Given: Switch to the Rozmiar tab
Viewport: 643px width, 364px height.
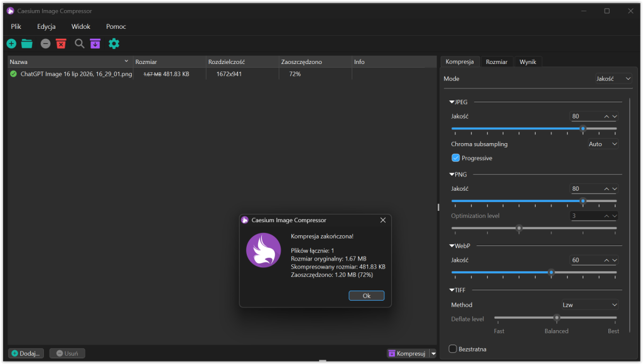Looking at the screenshot, I should 497,62.
